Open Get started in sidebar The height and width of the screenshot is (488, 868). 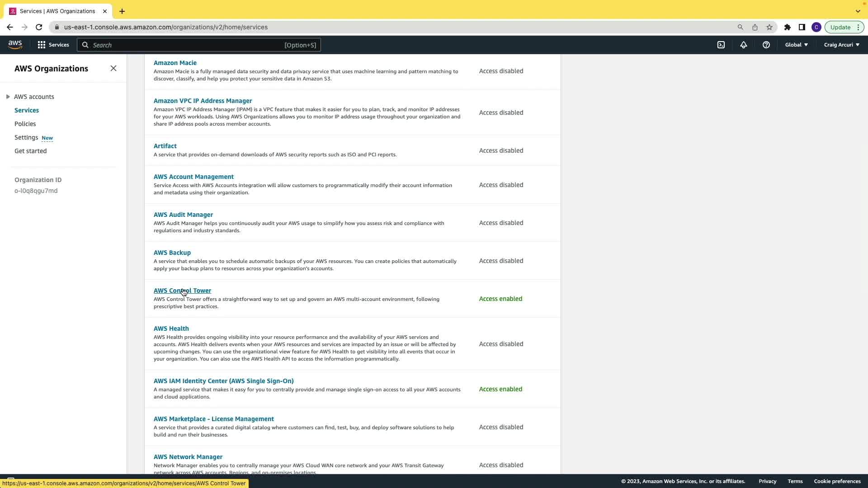[x=30, y=151]
